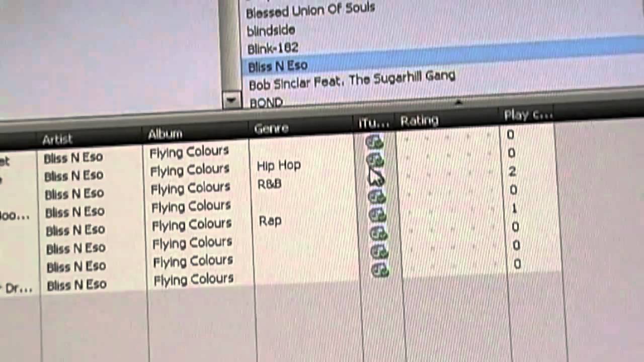Click 'Bliss N Eso' in the 'loo...' track row
Image resolution: width=644 pixels, height=362 pixels.
pyautogui.click(x=74, y=212)
